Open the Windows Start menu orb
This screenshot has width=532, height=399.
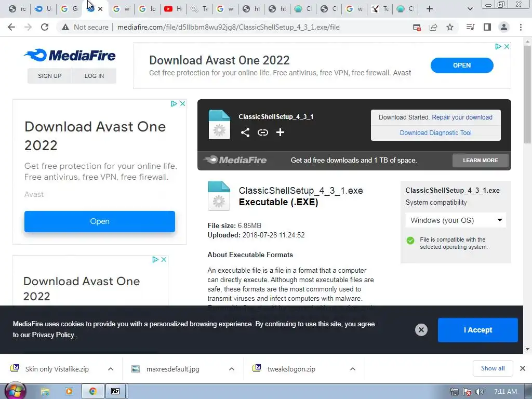click(x=14, y=391)
